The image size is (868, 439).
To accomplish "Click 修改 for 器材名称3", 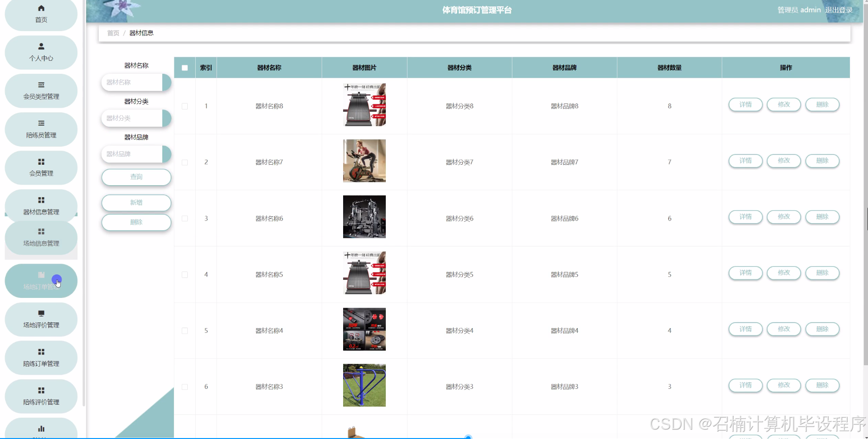I will pos(784,386).
